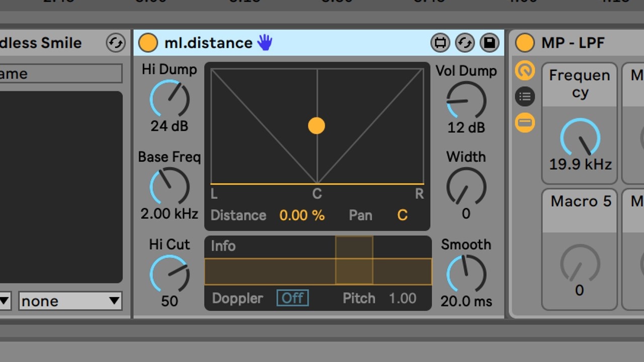Click the Smooth knob

pyautogui.click(x=466, y=274)
